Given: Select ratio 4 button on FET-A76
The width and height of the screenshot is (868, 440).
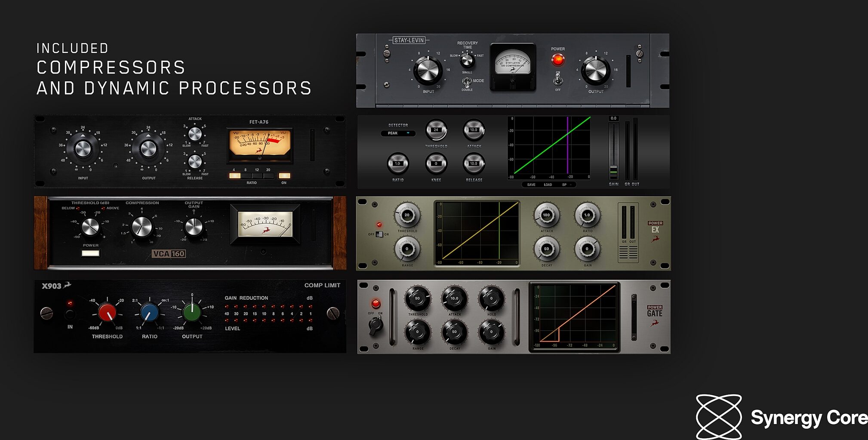Looking at the screenshot, I should tap(235, 176).
